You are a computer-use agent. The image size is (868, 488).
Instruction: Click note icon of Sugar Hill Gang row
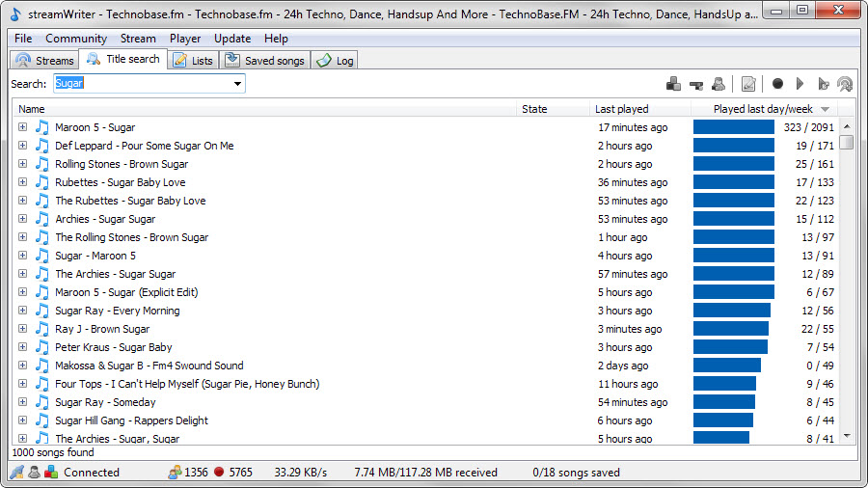(42, 420)
